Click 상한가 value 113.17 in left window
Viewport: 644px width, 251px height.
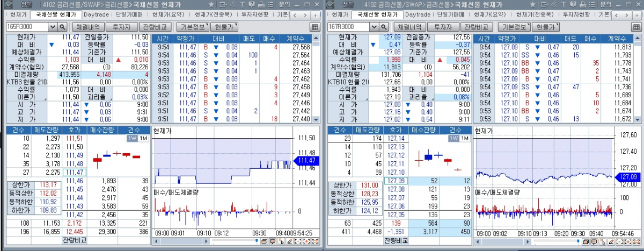[47, 185]
